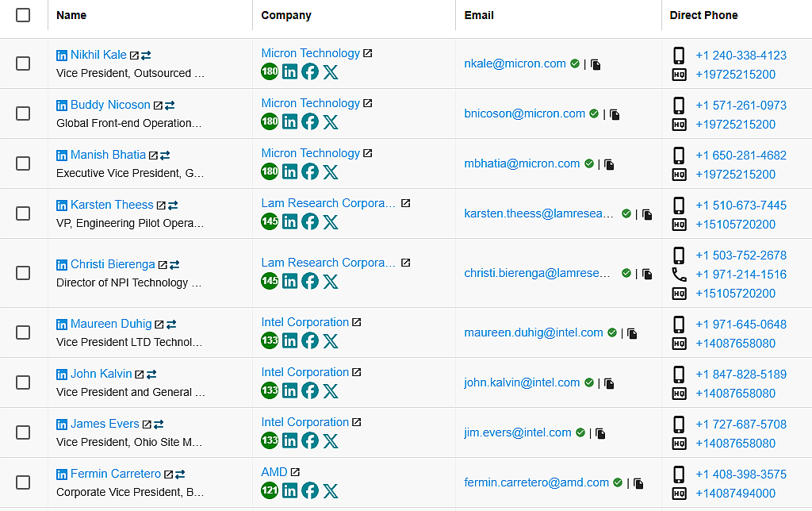Dial +1 503-752-2678 for Christi Bierenga

pyautogui.click(x=741, y=255)
